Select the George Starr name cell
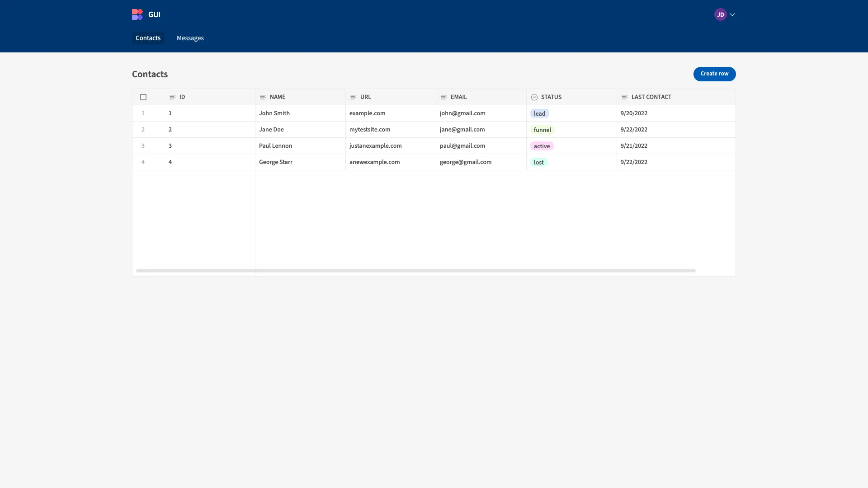Image resolution: width=868 pixels, height=488 pixels. (x=300, y=162)
